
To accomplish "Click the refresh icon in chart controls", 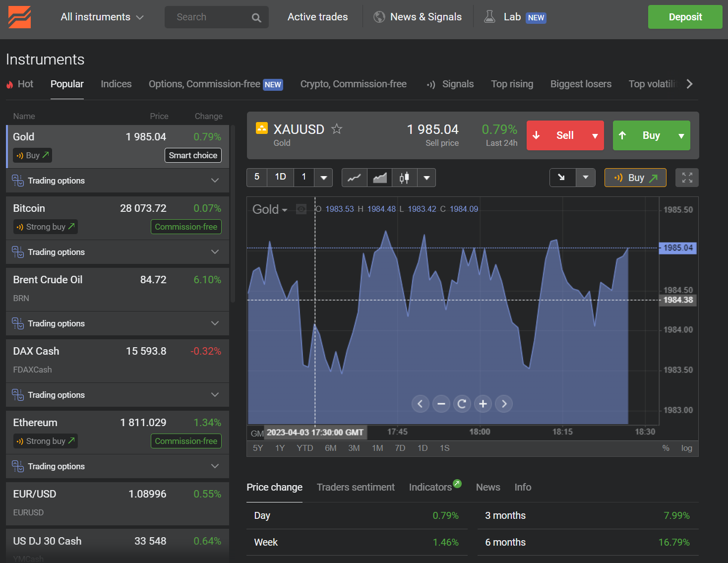I will pos(462,403).
